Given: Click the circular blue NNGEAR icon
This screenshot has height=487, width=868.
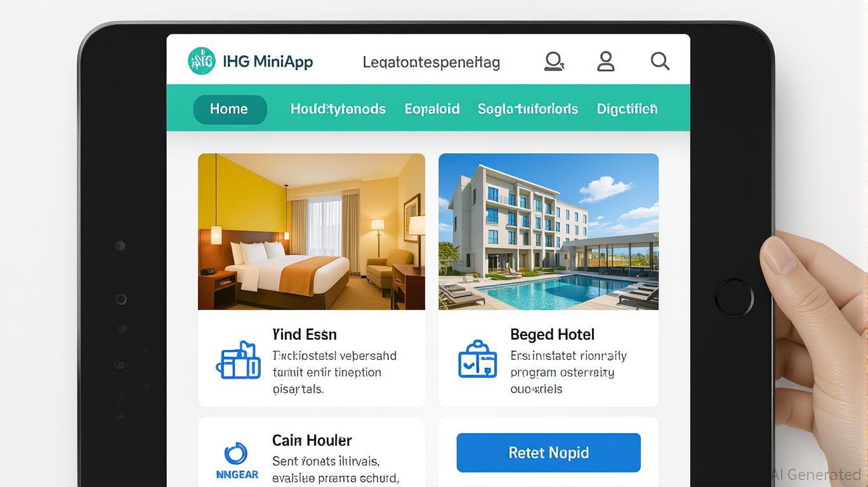Looking at the screenshot, I should point(236,454).
